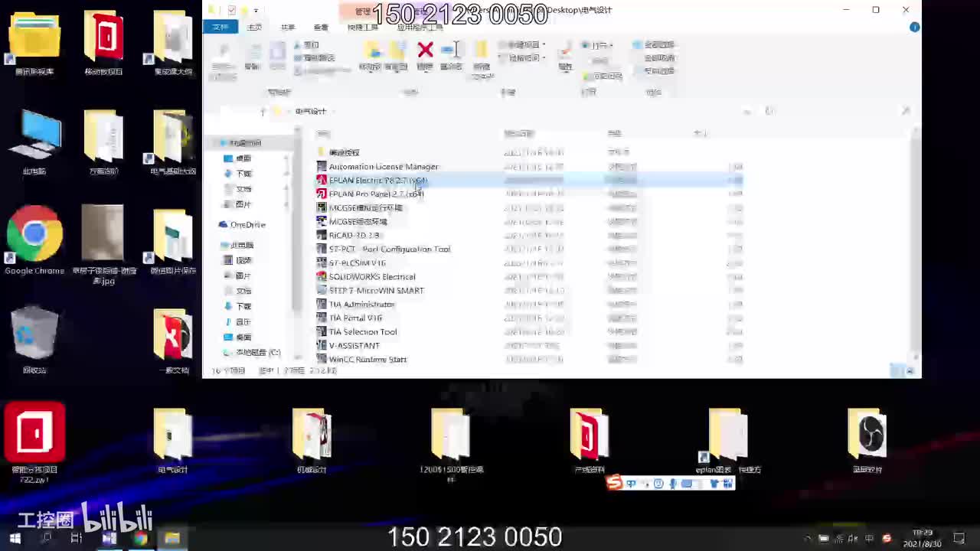Select the red 智能分拣项目 722 desktop icon
Viewport: 980px width, 551px height.
pos(34,432)
